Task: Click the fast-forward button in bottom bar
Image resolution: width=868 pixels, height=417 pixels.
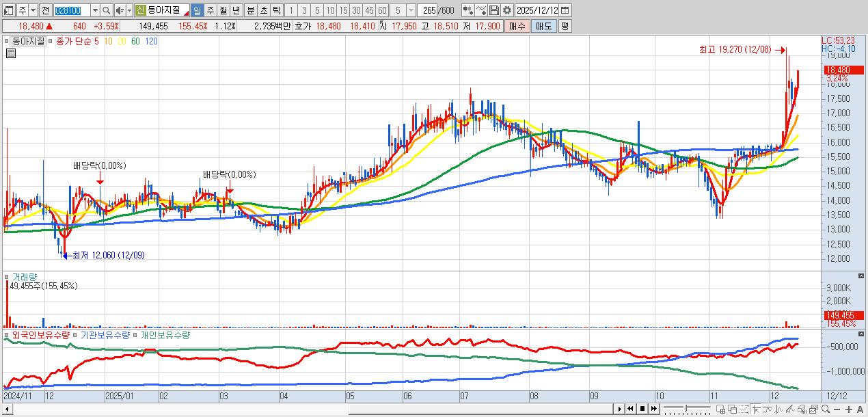Action: (654, 409)
